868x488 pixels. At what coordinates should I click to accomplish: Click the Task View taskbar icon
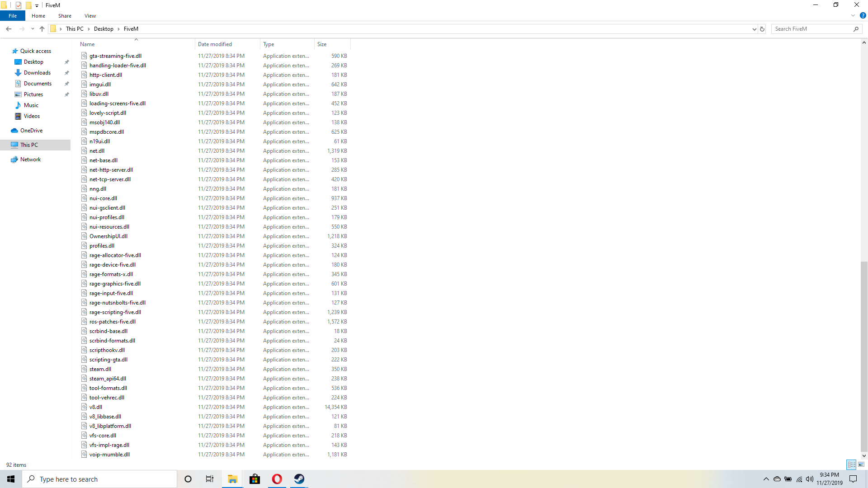click(210, 479)
